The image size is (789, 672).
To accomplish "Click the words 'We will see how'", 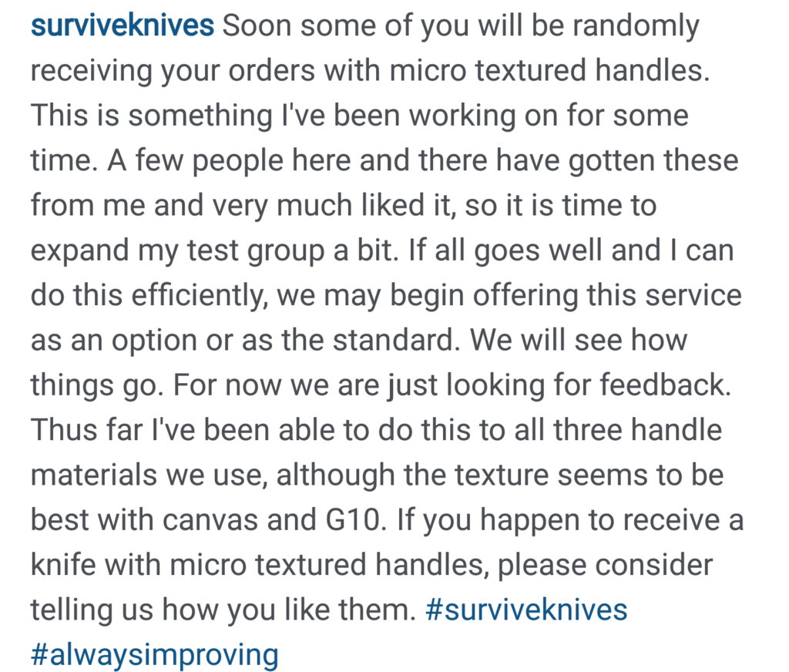I will [x=579, y=340].
